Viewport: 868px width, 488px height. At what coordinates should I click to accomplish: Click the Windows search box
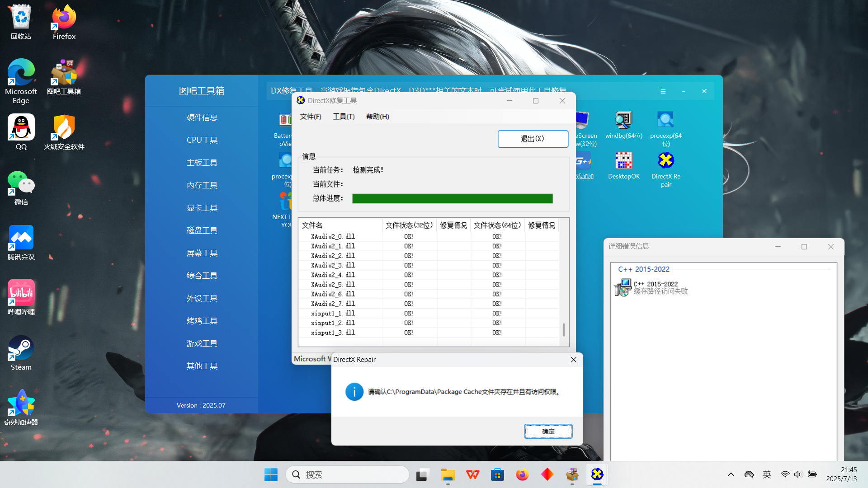point(347,474)
